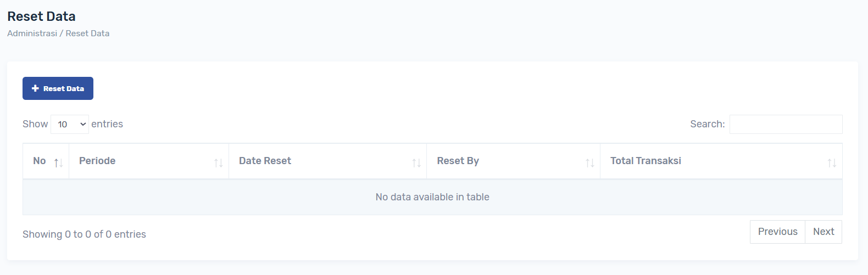Go to the Next table page
This screenshot has height=275, width=868.
tap(824, 232)
